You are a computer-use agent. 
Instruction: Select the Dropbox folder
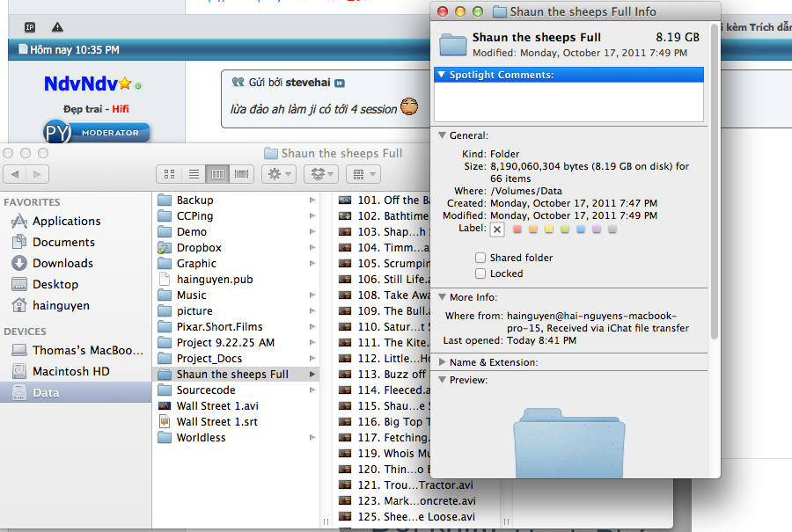pyautogui.click(x=237, y=248)
